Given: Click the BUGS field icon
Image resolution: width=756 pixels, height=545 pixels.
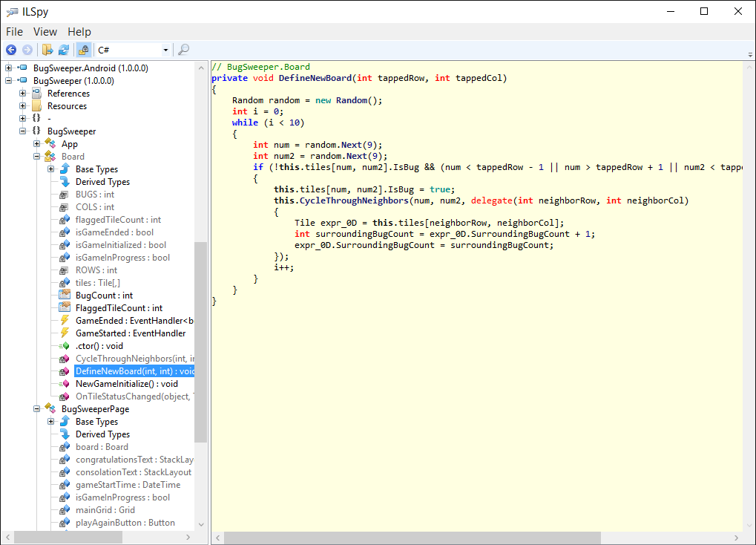Looking at the screenshot, I should pos(64,195).
